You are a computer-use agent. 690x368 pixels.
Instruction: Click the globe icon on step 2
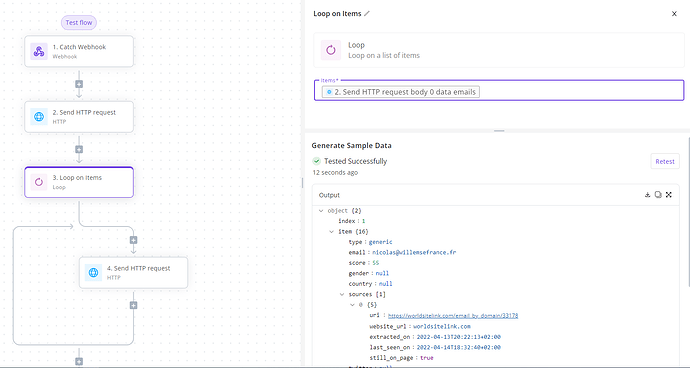[39, 117]
